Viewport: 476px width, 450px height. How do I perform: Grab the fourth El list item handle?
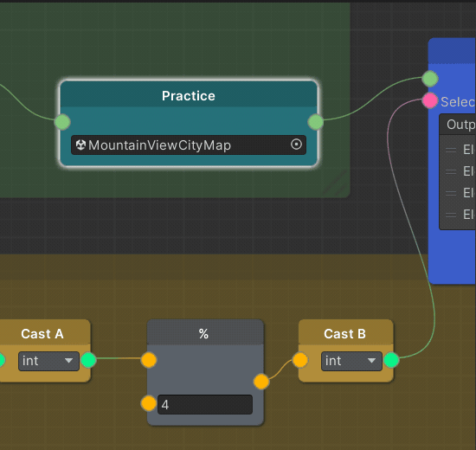pyautogui.click(x=451, y=215)
